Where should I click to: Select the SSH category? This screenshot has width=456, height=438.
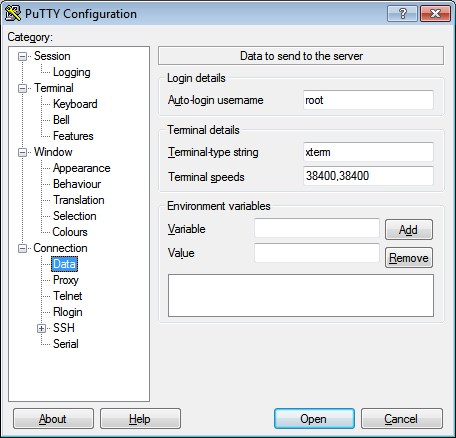[64, 328]
